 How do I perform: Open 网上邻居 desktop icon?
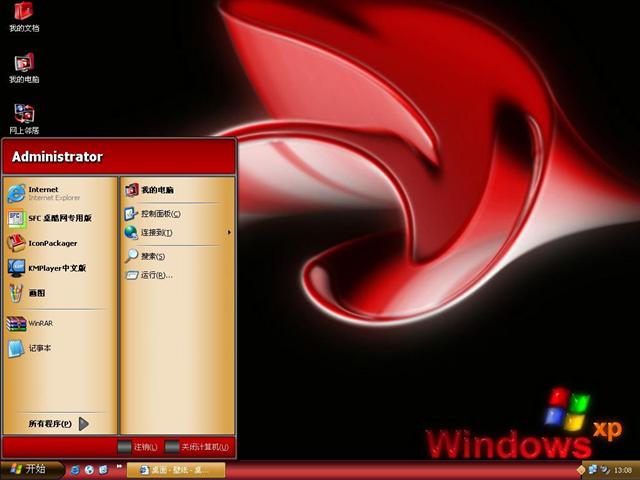click(24, 119)
